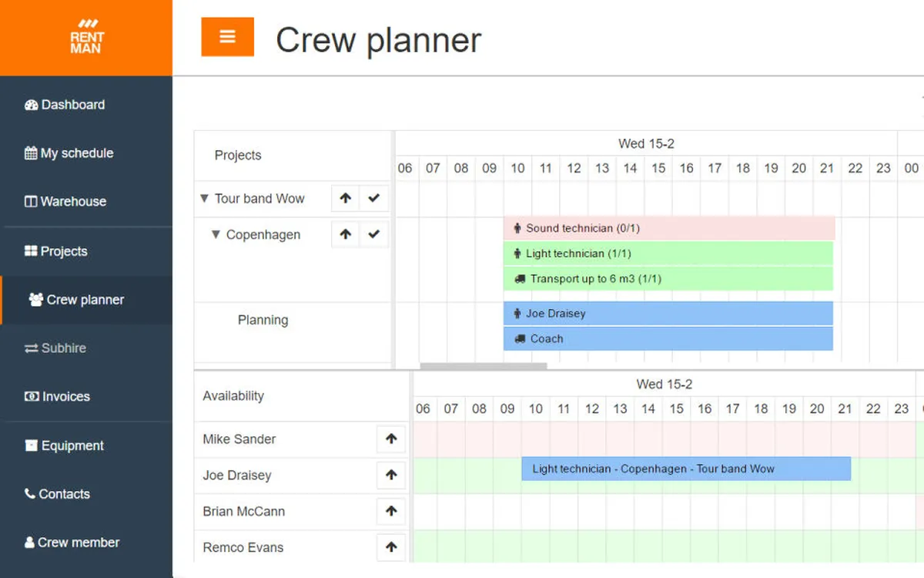The height and width of the screenshot is (578, 924).
Task: Click the up arrow beside Tour band Wow
Action: tap(346, 198)
